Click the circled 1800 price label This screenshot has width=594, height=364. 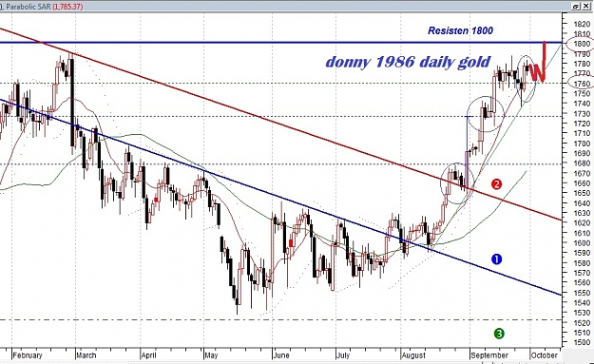[581, 44]
